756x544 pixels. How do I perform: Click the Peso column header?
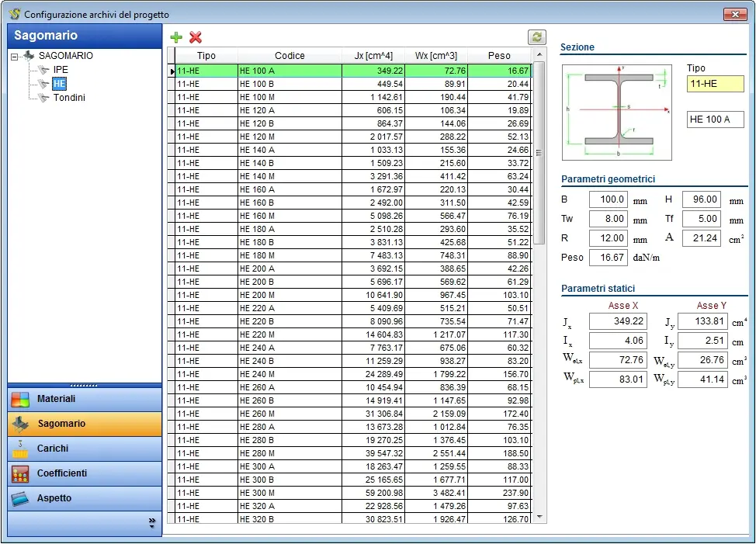click(x=499, y=56)
